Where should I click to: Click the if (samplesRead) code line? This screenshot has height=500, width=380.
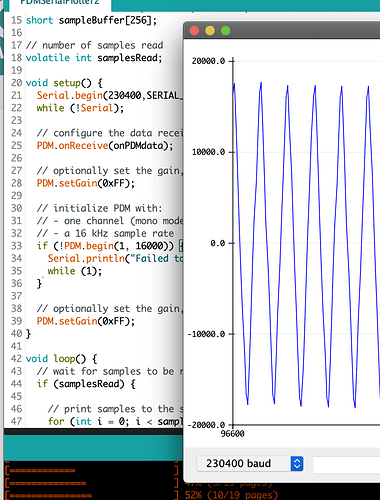[86, 384]
